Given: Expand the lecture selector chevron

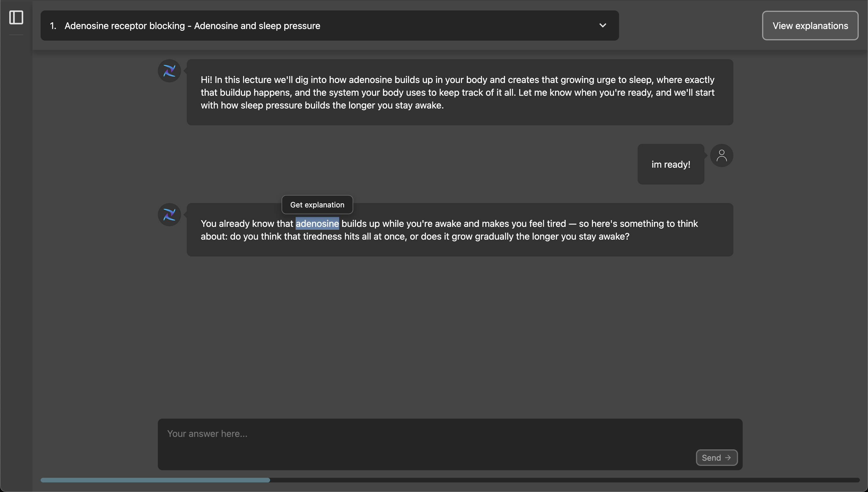Looking at the screenshot, I should pos(603,25).
